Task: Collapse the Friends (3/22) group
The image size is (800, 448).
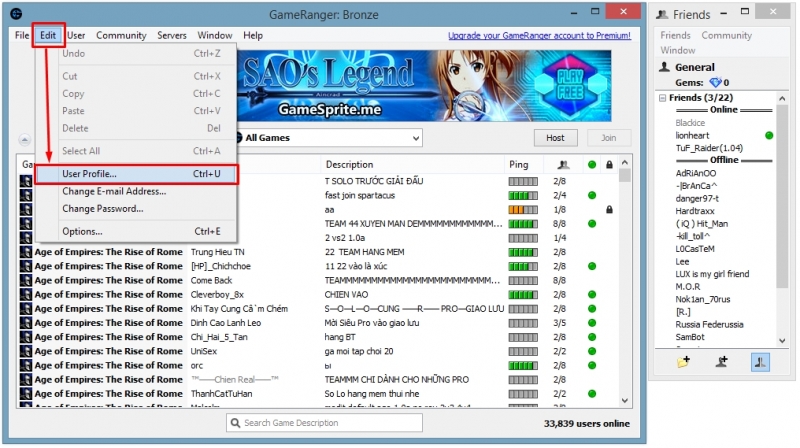Action: coord(662,97)
